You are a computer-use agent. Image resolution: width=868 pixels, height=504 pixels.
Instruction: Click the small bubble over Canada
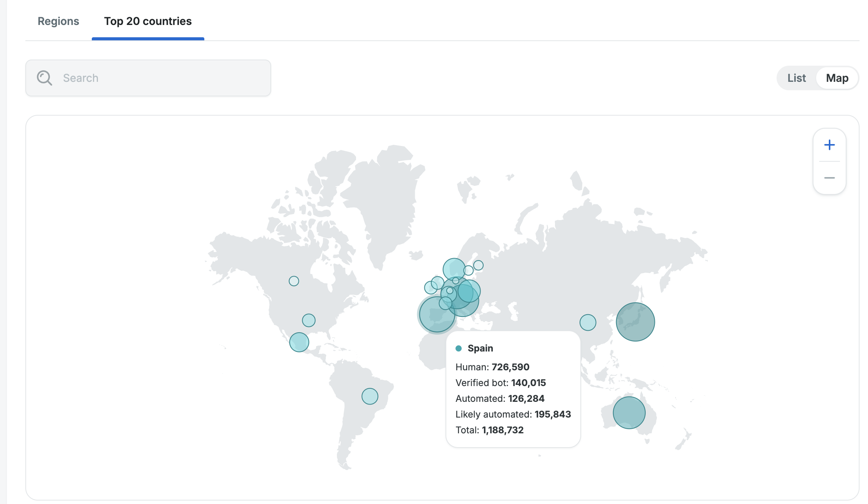[x=294, y=281]
